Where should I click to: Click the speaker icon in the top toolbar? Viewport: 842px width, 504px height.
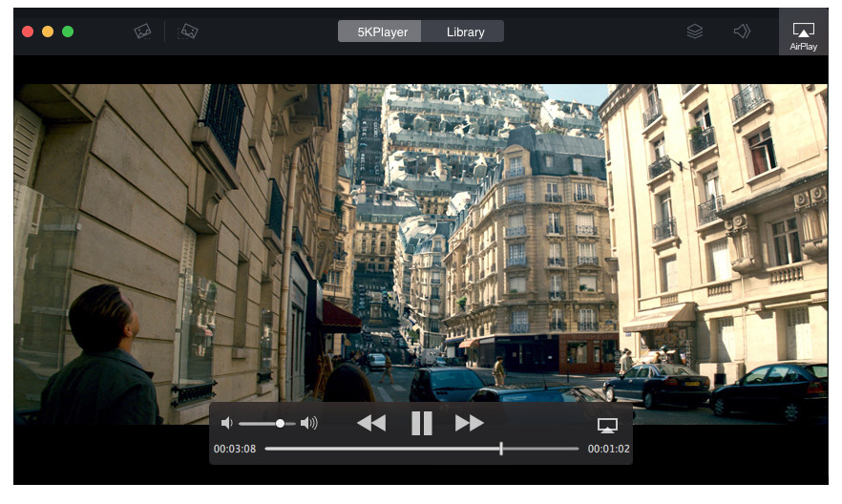742,31
